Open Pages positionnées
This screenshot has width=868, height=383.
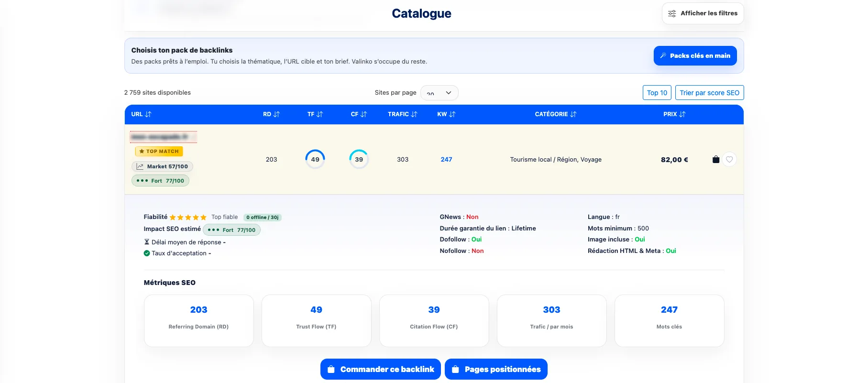(x=496, y=369)
